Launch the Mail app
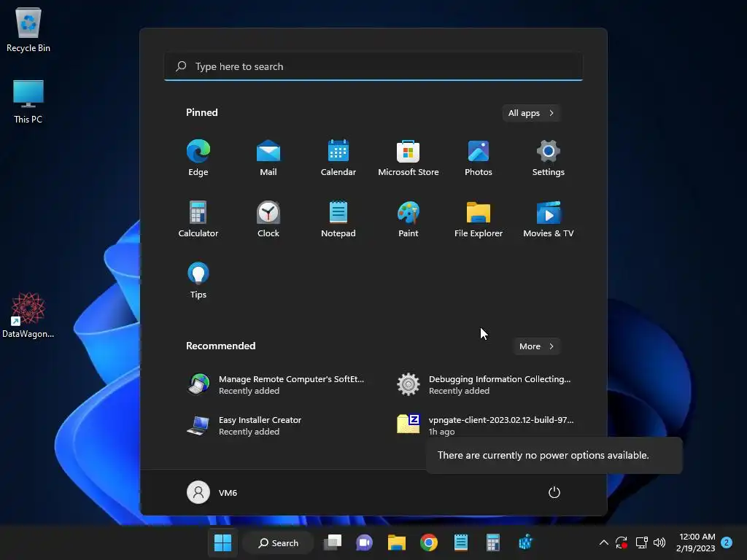This screenshot has height=560, width=747. 268,158
